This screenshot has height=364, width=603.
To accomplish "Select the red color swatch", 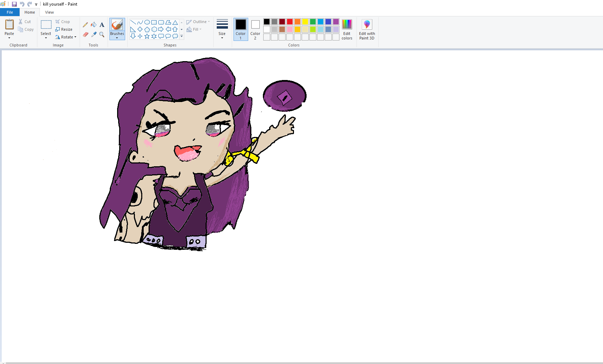I will (x=289, y=21).
